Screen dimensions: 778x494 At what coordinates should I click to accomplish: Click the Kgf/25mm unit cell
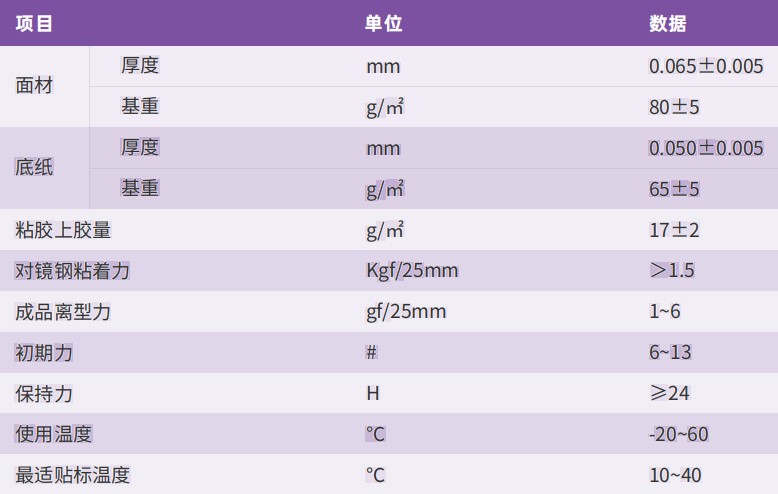coord(412,270)
